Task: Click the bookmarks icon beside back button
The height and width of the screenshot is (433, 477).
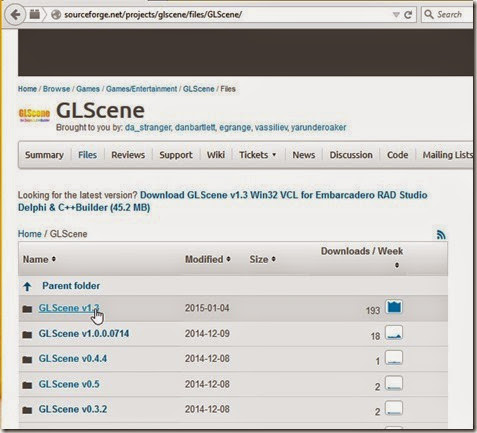Action: 35,15
